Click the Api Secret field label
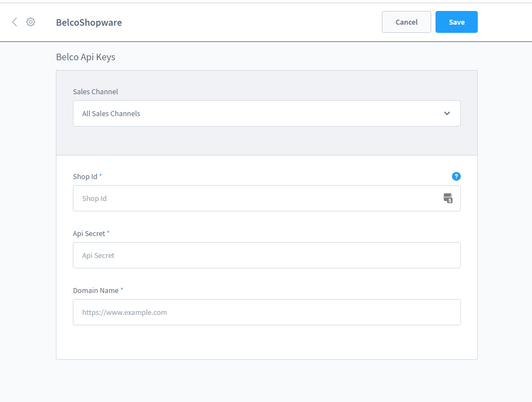The image size is (532, 402). 89,233
